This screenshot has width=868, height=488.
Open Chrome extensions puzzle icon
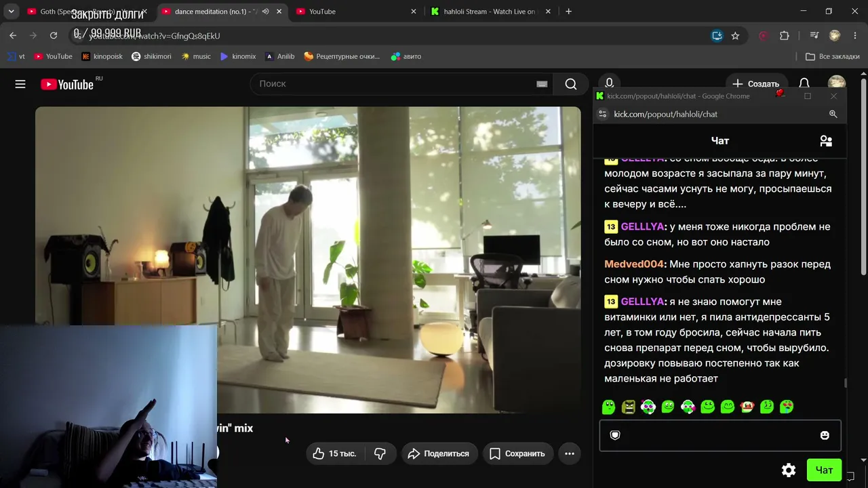[x=785, y=36]
